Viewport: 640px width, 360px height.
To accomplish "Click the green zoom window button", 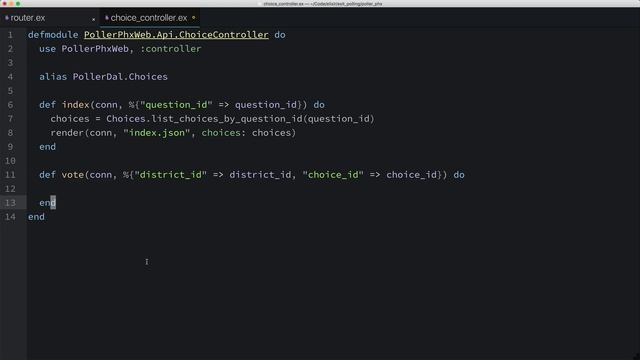I will (18, 4).
